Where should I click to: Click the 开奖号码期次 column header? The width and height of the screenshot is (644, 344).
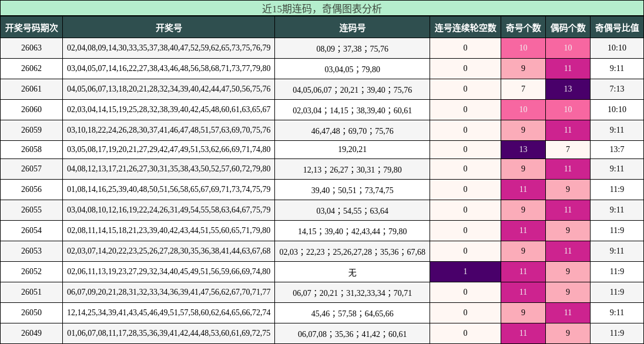point(31,27)
